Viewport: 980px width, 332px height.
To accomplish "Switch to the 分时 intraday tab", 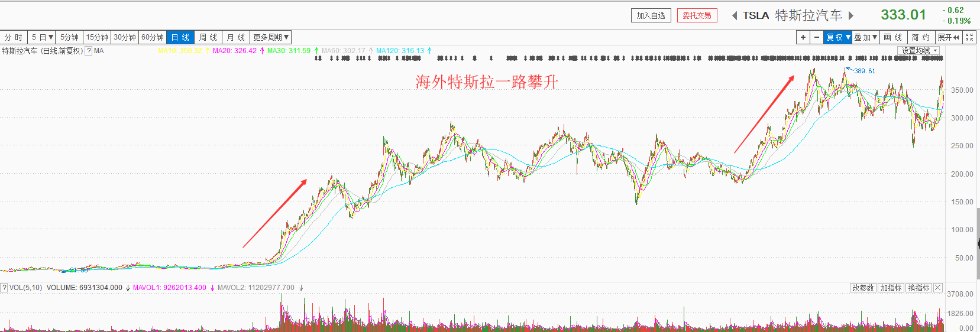I will pyautogui.click(x=14, y=37).
